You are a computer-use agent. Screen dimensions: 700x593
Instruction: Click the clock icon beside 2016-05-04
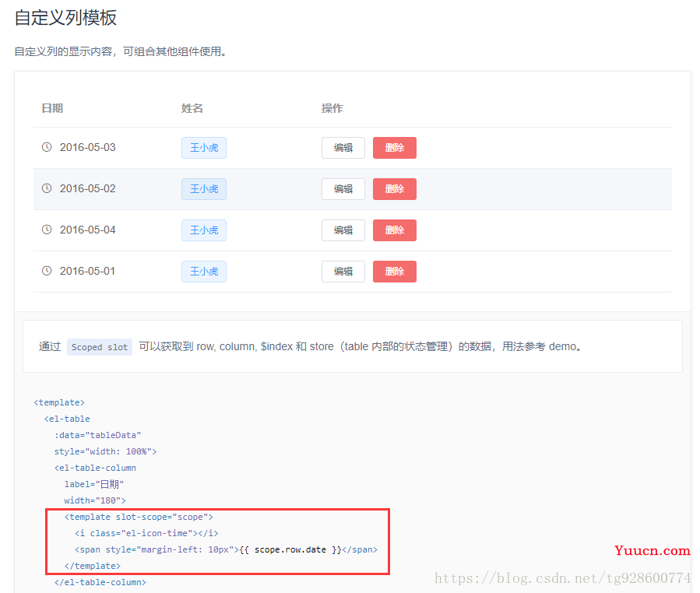tap(47, 230)
